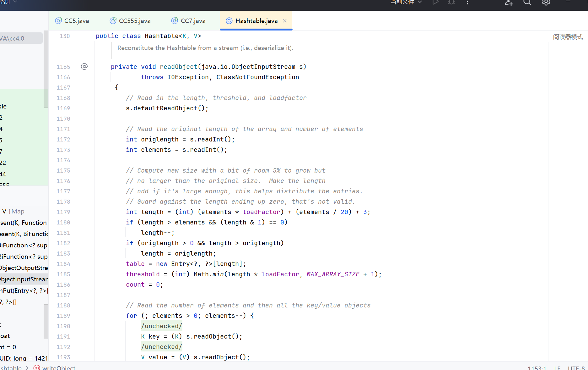
Task: Click the writeObject method icon in breadcrumbs
Action: point(37,367)
